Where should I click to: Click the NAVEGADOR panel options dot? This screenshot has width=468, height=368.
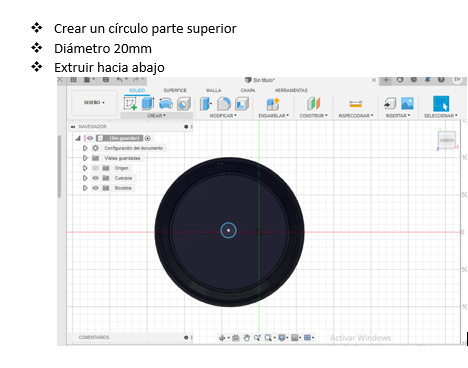(186, 127)
